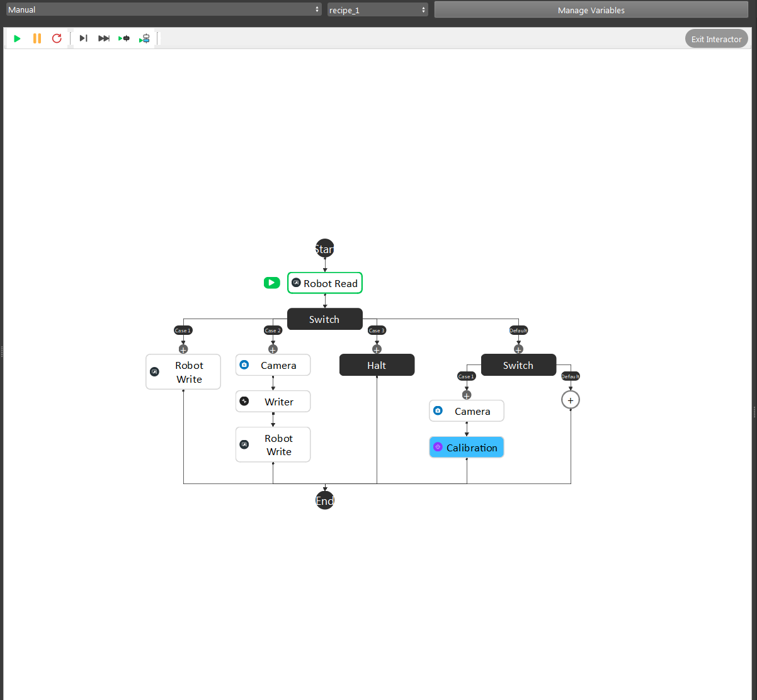Click the run selected block icon
The image size is (757, 700).
(145, 38)
